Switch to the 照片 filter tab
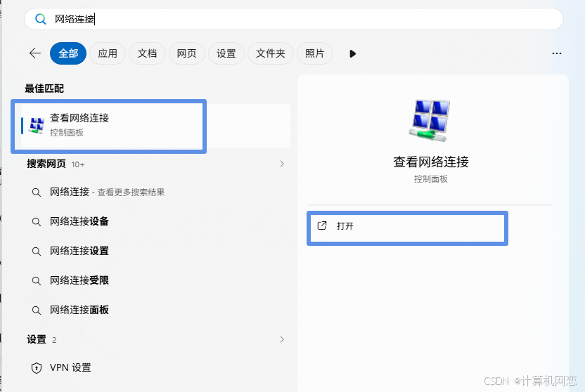585x392 pixels. tap(314, 53)
